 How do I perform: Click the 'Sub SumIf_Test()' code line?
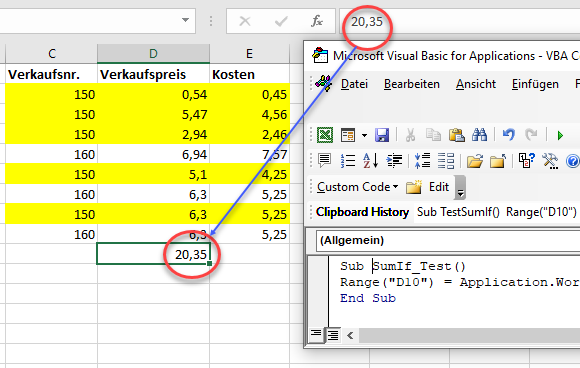402,266
